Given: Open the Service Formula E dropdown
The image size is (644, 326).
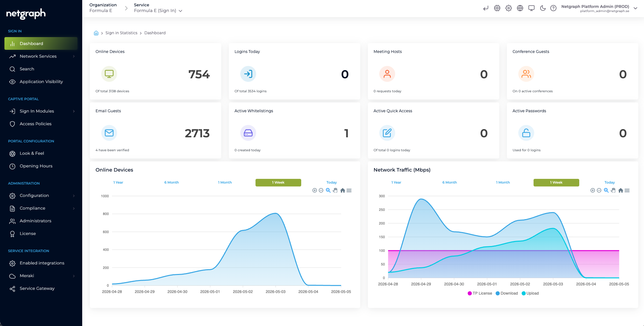Looking at the screenshot, I should tap(158, 10).
